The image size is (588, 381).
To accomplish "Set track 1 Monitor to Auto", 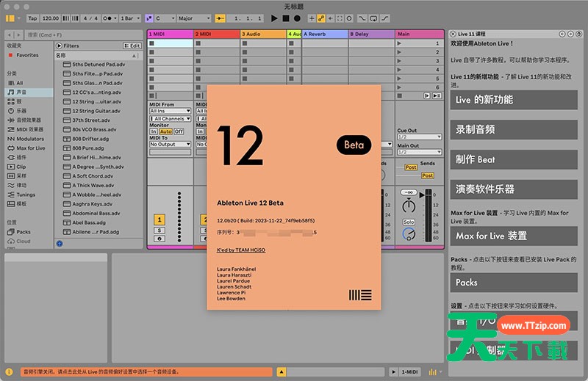I will [x=166, y=131].
